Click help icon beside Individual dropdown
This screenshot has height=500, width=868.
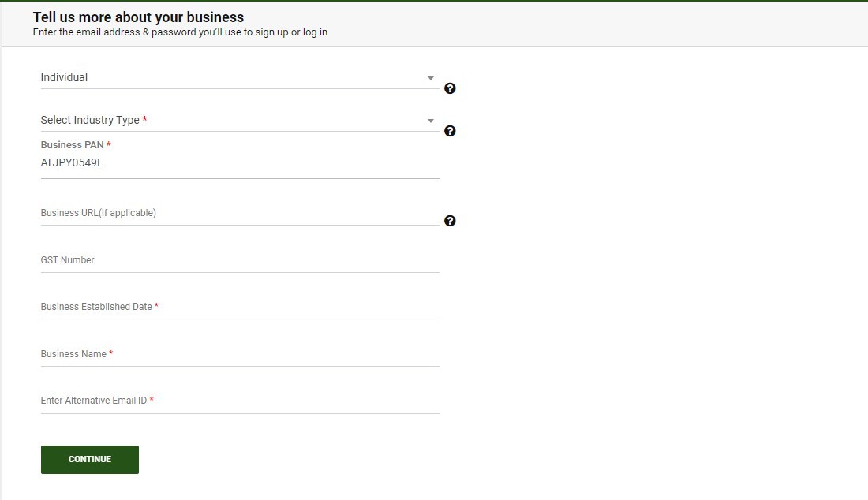[450, 88]
